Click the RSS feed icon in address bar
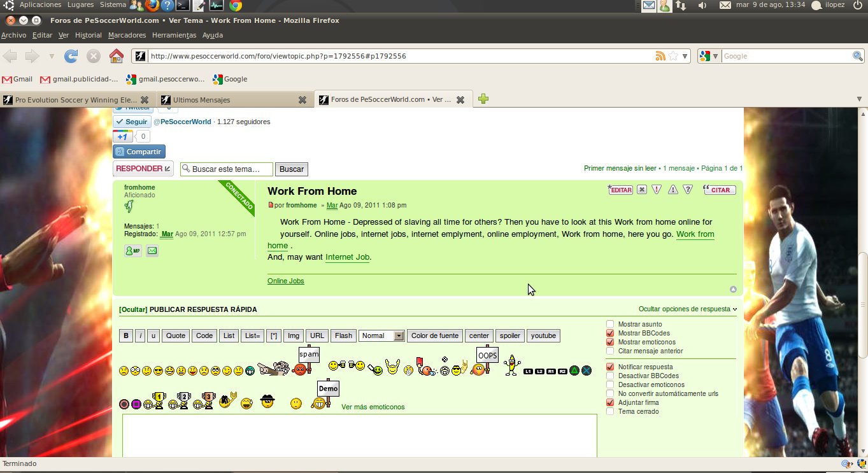This screenshot has width=868, height=473. coord(660,56)
